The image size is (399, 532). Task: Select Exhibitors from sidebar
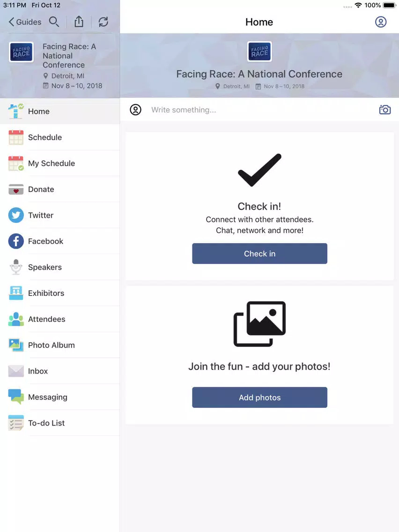pos(60,293)
